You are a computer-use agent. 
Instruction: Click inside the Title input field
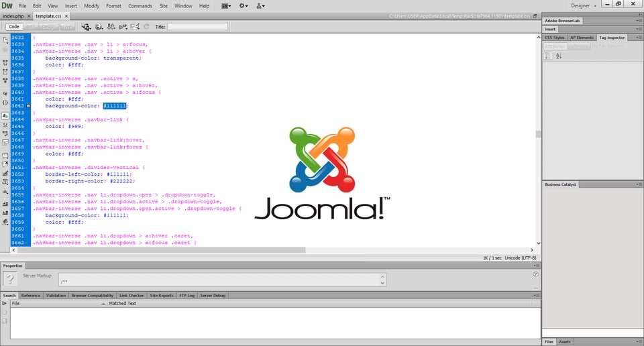(197, 27)
